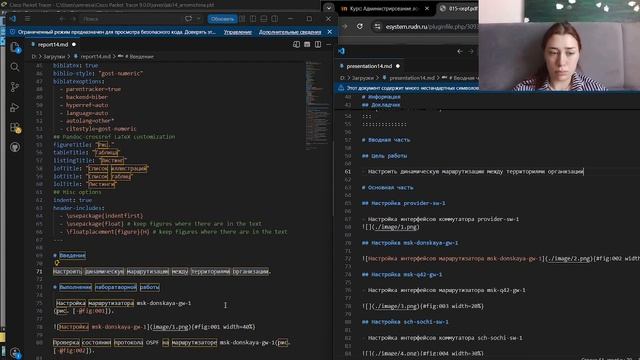Click the Cisco Packet Tracer title bar
Screen dimensions: 640x360
pyautogui.click(x=159, y=5)
